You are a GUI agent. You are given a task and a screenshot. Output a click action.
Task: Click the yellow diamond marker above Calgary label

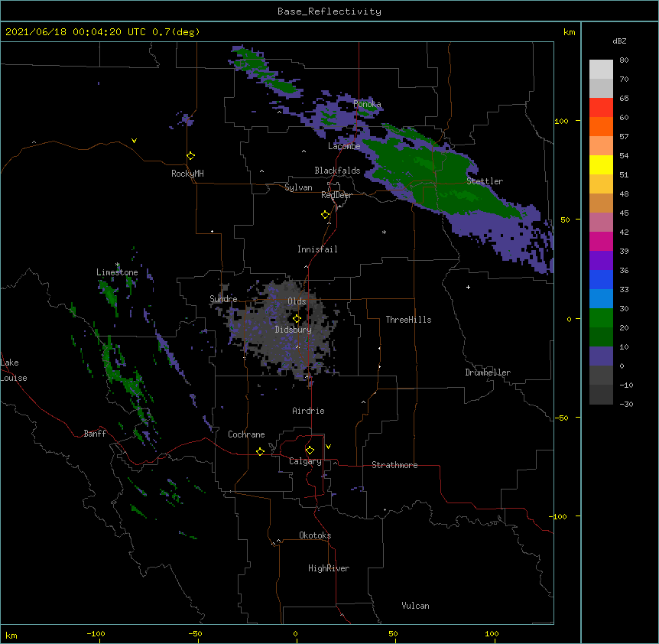click(x=310, y=450)
